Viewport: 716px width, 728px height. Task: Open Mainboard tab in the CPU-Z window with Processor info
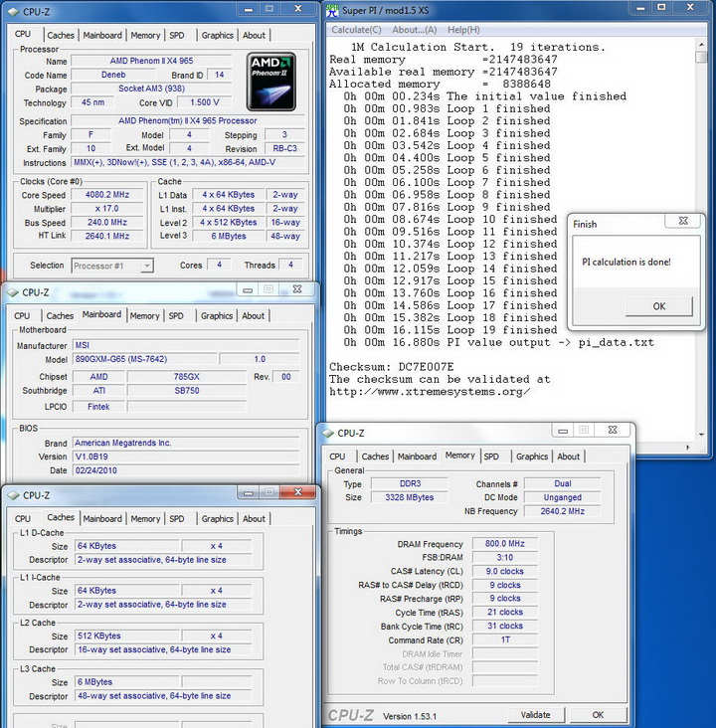coord(102,35)
